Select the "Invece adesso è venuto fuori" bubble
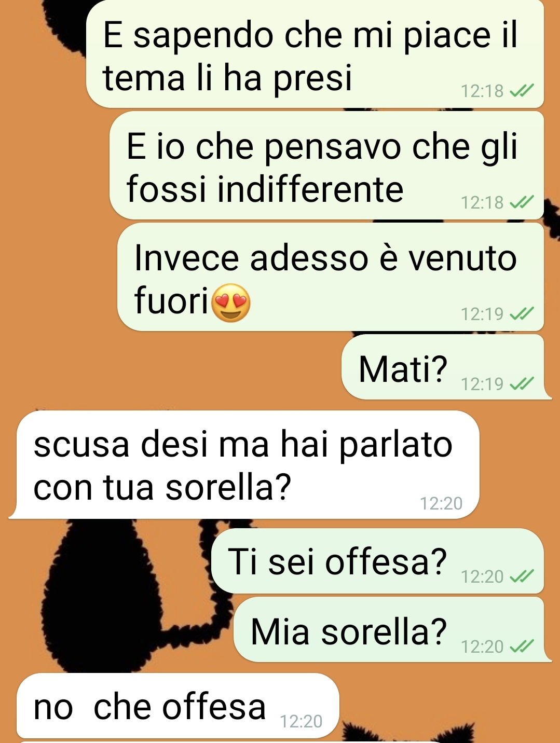Image resolution: width=560 pixels, height=743 pixels. tap(331, 277)
